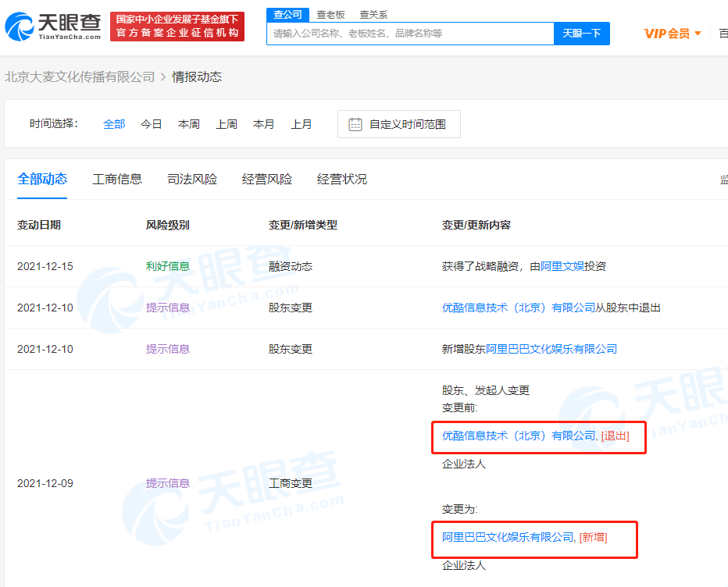
Task: Select the 查关系 search tab
Action: click(373, 15)
